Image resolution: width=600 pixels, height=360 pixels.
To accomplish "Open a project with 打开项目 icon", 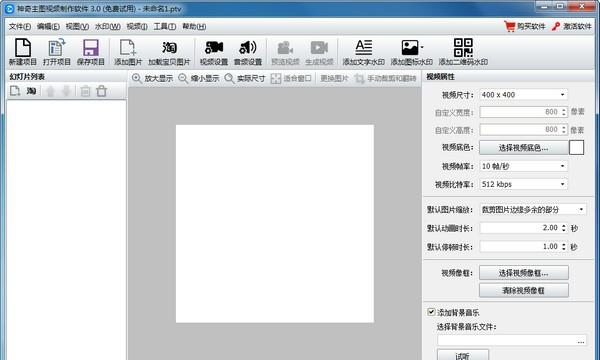I will 57,52.
